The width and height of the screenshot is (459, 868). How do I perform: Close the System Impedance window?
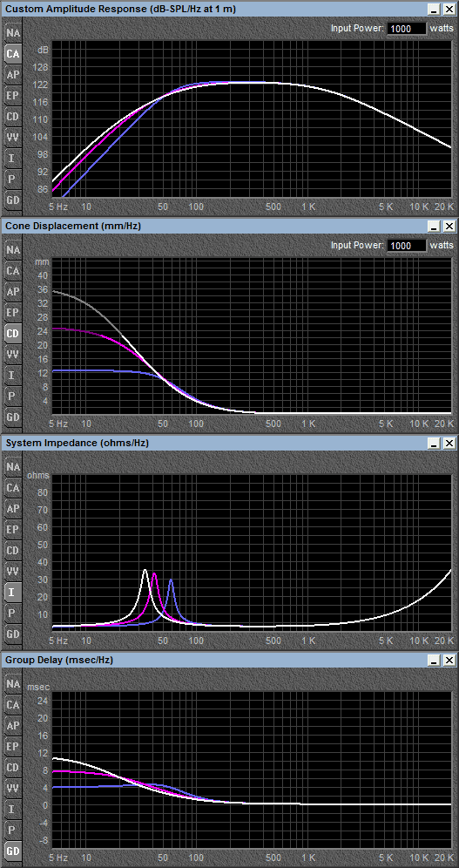[x=449, y=444]
